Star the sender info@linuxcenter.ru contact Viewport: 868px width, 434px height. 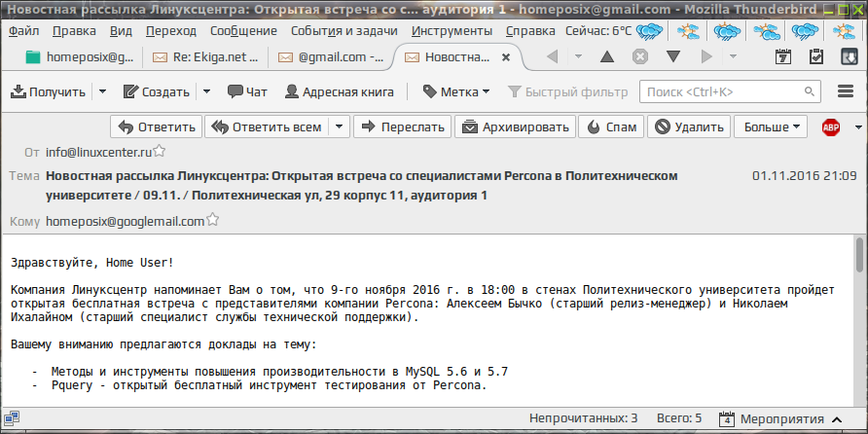pyautogui.click(x=160, y=151)
